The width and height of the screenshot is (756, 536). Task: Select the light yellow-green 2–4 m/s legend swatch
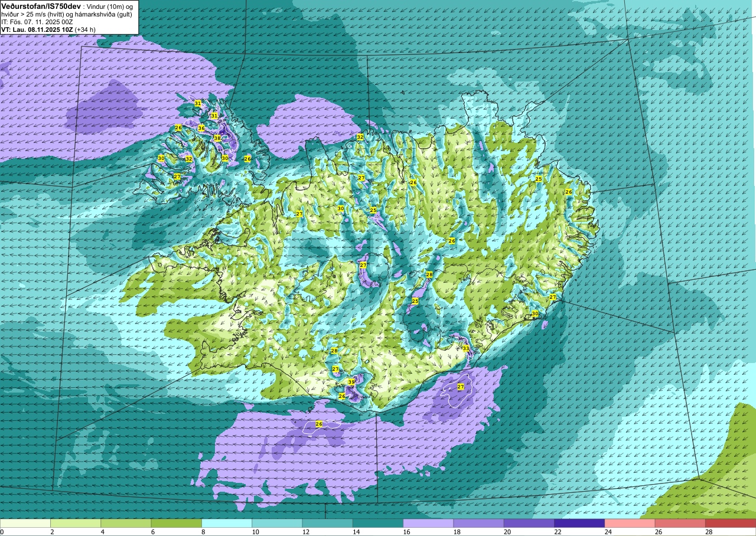[x=76, y=523]
